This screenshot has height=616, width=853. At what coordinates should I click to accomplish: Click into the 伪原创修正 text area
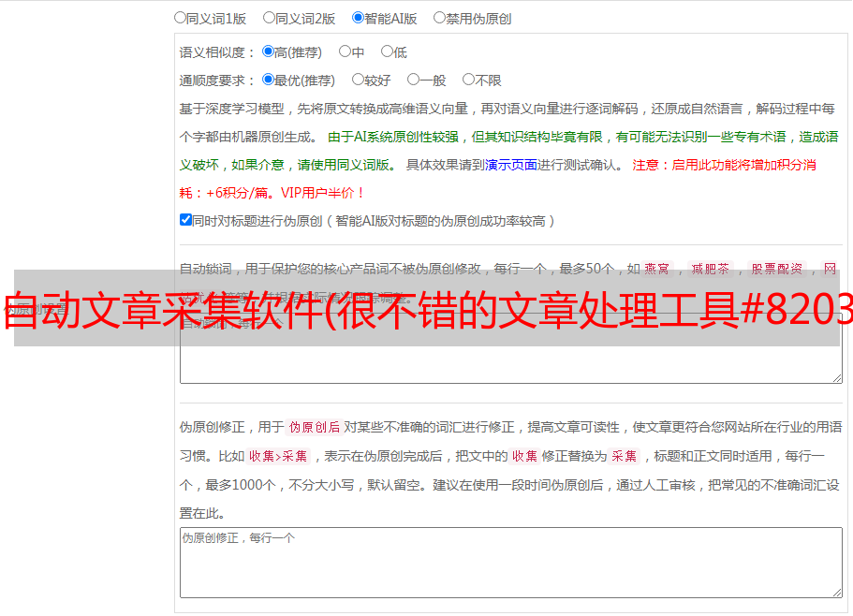click(x=511, y=563)
